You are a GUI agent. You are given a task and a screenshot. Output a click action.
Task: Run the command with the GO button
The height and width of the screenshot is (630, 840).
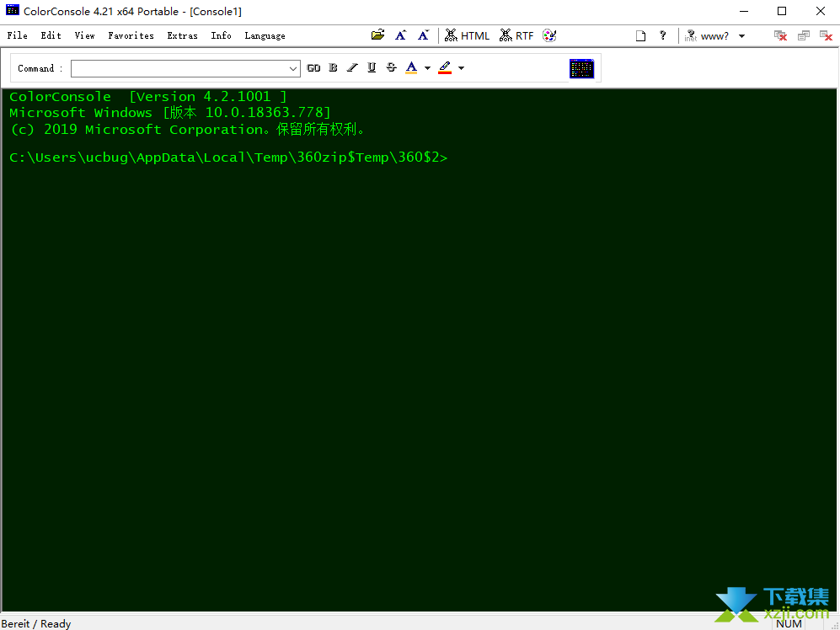pos(313,68)
